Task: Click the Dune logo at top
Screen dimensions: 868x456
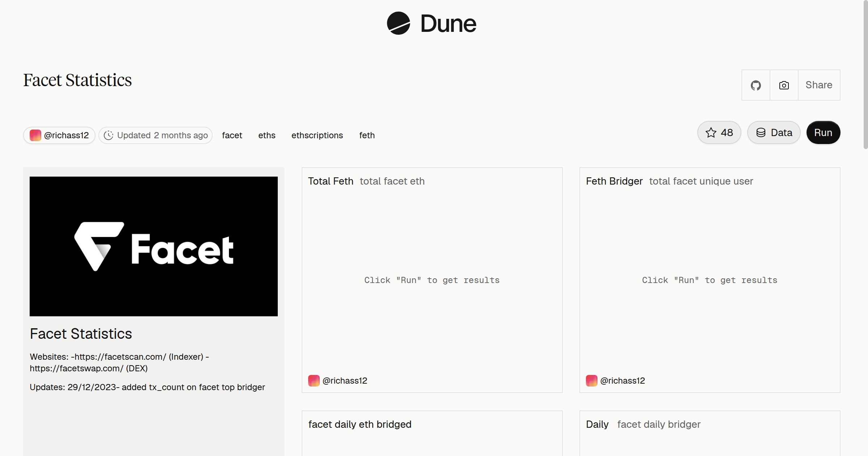Action: [x=431, y=23]
